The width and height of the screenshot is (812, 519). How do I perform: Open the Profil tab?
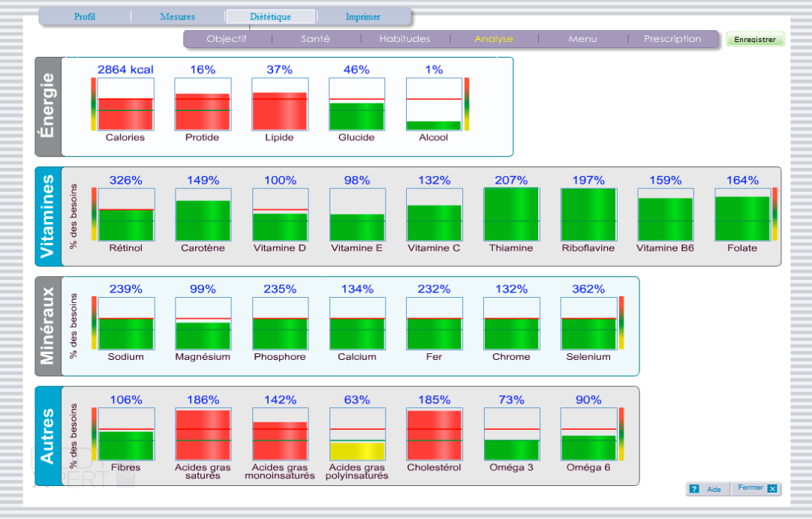[x=85, y=16]
